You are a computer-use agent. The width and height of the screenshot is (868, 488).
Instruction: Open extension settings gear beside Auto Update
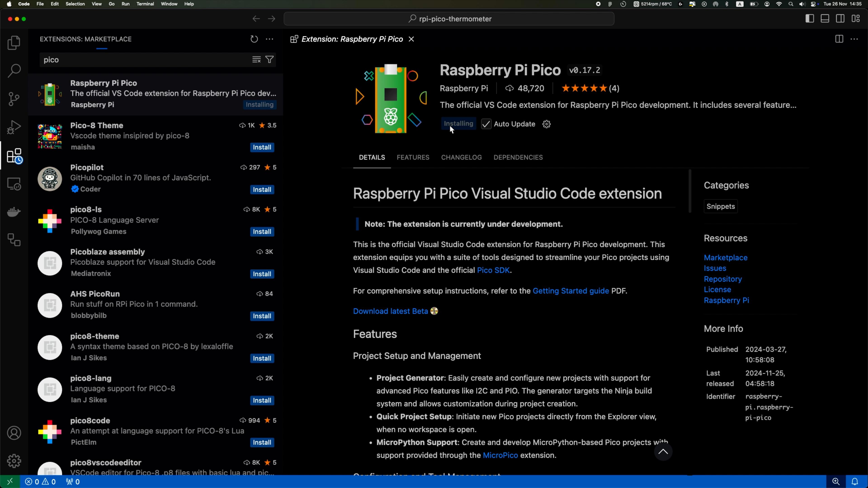point(547,124)
